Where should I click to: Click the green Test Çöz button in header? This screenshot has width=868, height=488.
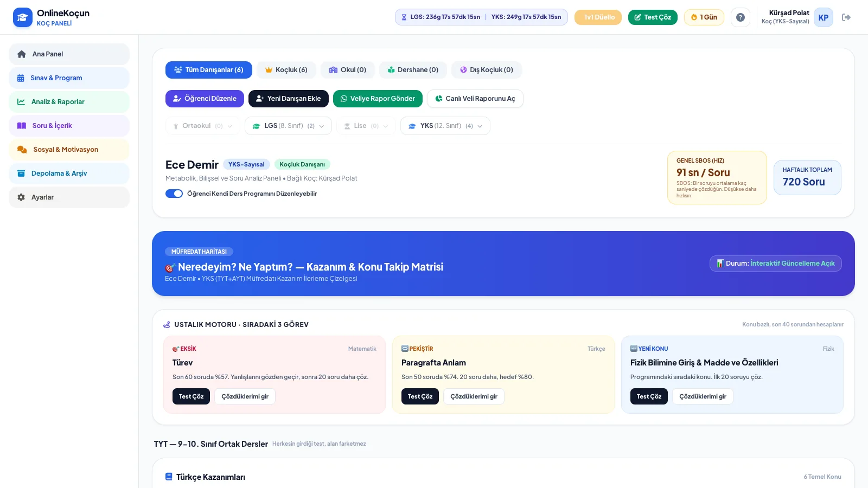pos(653,17)
